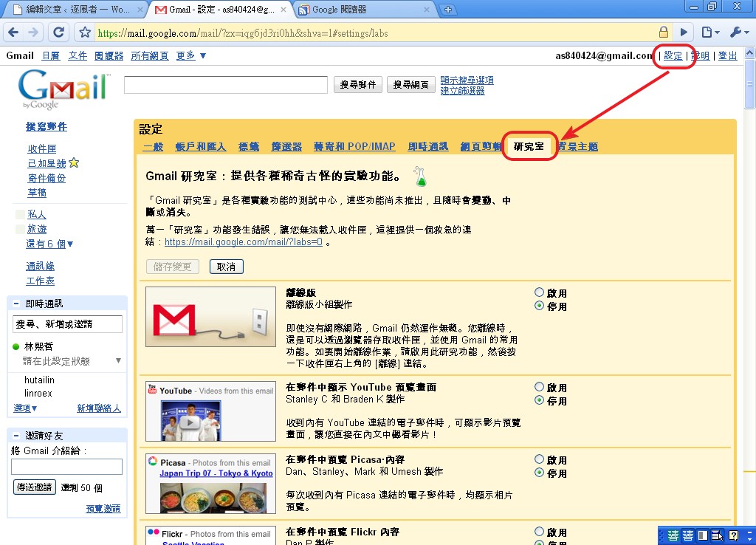The width and height of the screenshot is (756, 545).
Task: Expand the 更多 dropdown in the top bar
Action: (191, 56)
